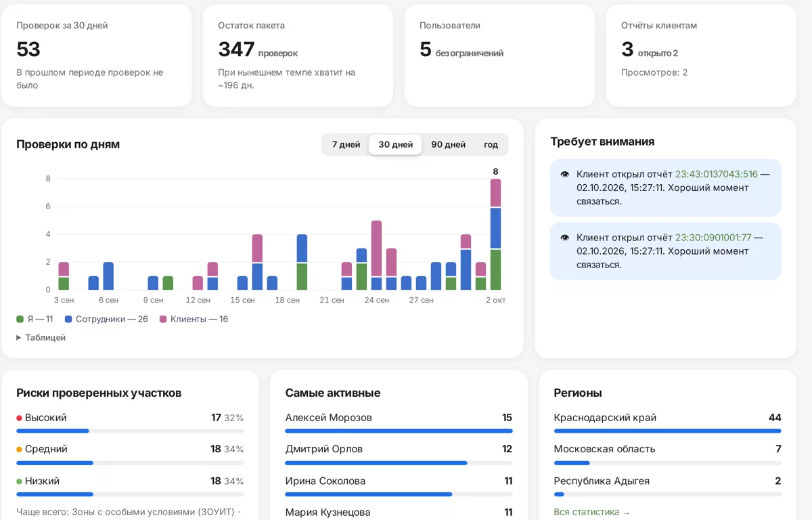Open the Вся статистика link

point(592,512)
